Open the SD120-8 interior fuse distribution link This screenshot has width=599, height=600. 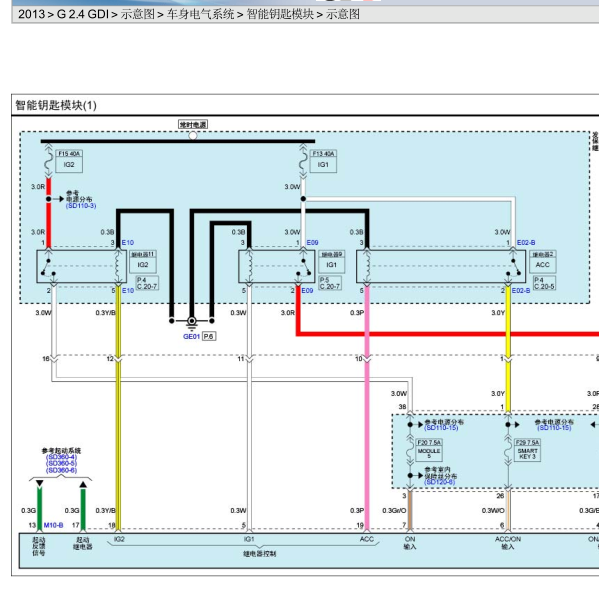439,482
